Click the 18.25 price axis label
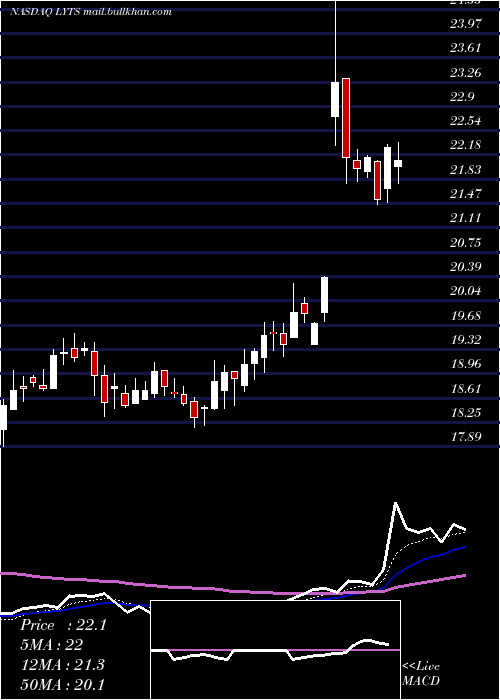This screenshot has height=700, width=500. (x=466, y=412)
